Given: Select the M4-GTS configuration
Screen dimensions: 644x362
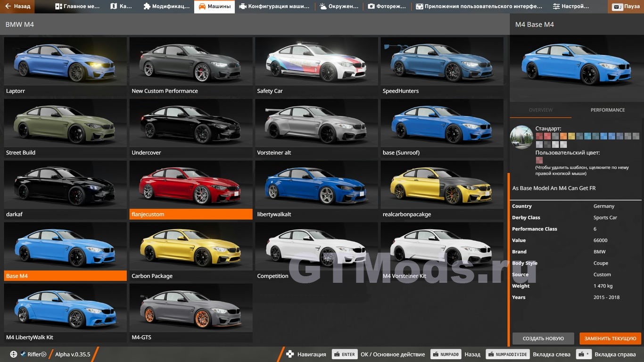Looking at the screenshot, I should tap(191, 313).
